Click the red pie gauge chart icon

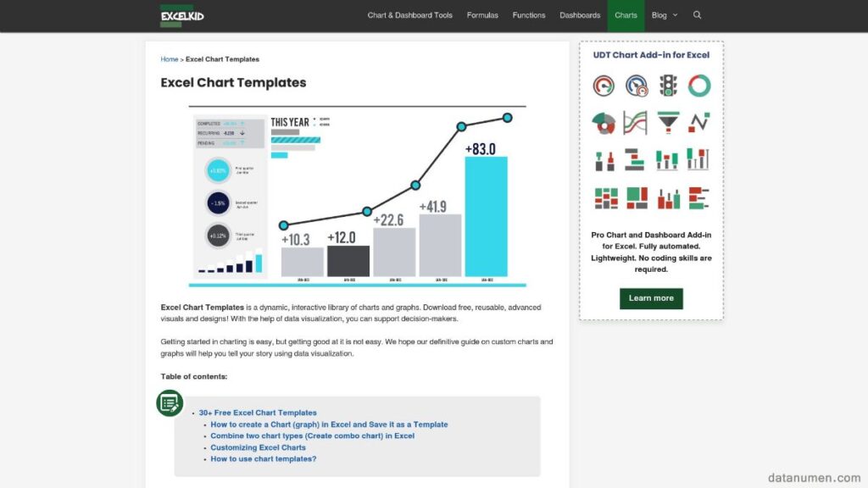[604, 121]
